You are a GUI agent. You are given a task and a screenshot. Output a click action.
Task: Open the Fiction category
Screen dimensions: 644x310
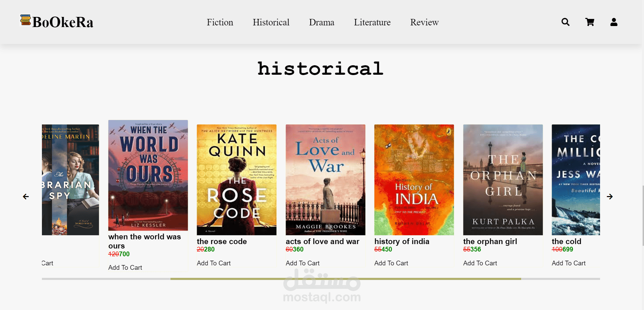point(220,22)
